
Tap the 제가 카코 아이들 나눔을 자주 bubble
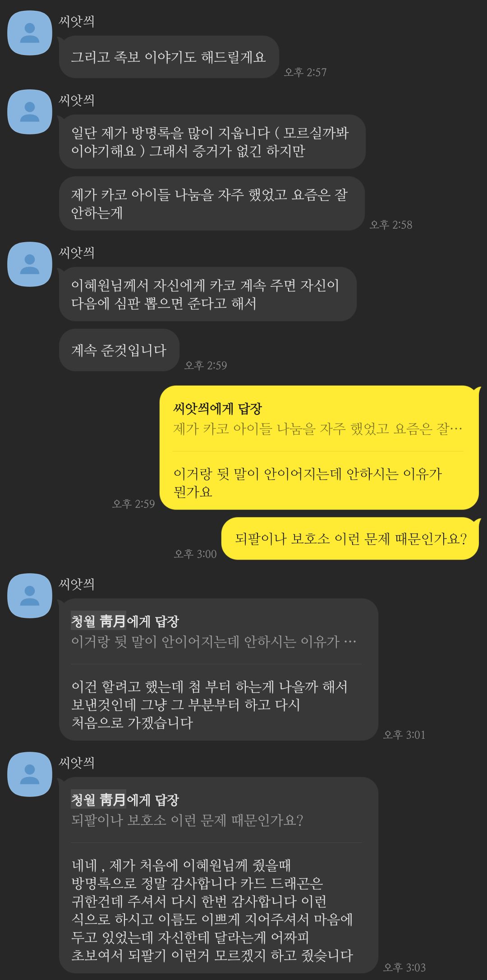click(211, 203)
